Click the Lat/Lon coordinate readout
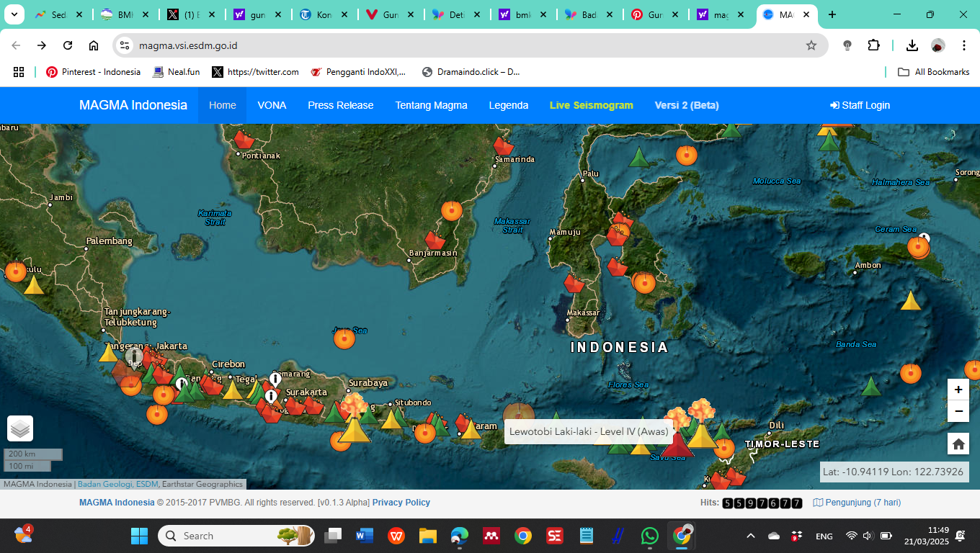Viewport: 980px width, 553px height. (x=894, y=472)
